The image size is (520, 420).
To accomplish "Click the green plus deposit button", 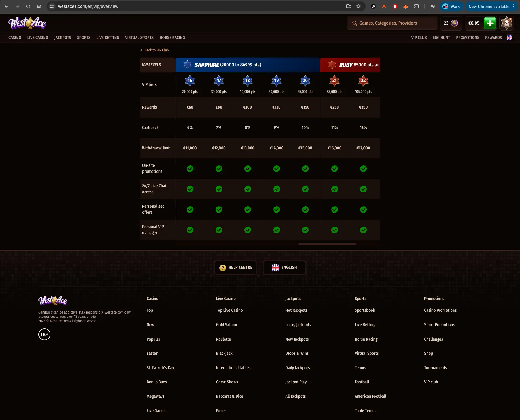I will tap(490, 23).
